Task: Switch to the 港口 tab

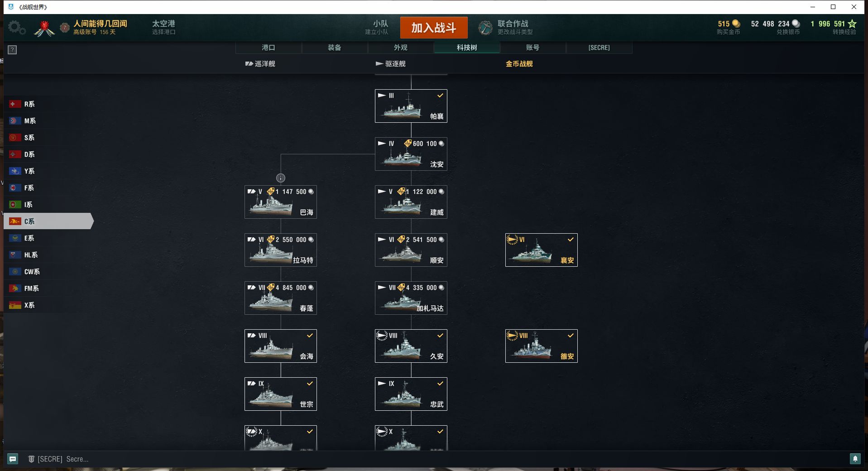Action: coord(269,48)
